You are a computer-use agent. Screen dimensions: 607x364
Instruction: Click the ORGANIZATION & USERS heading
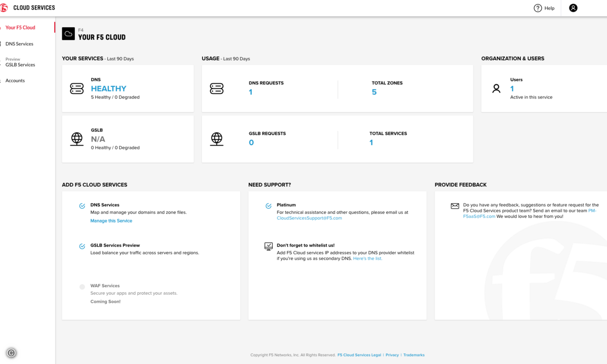point(513,59)
